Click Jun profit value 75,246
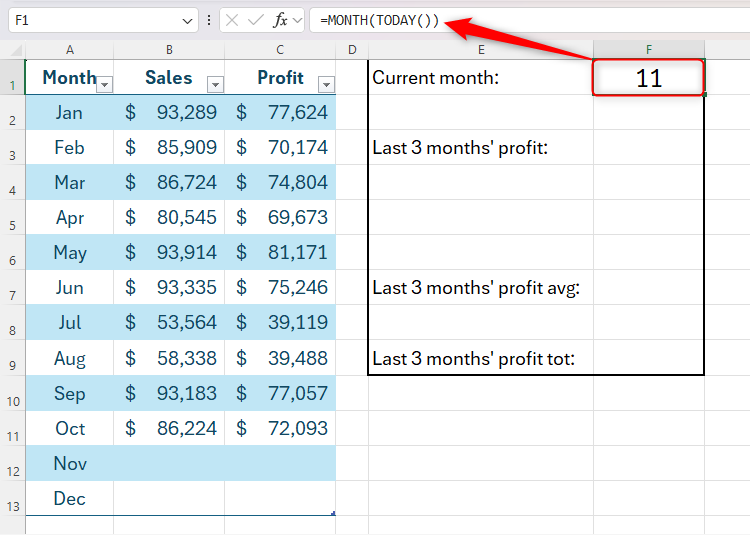Image resolution: width=750 pixels, height=535 pixels. (280, 287)
